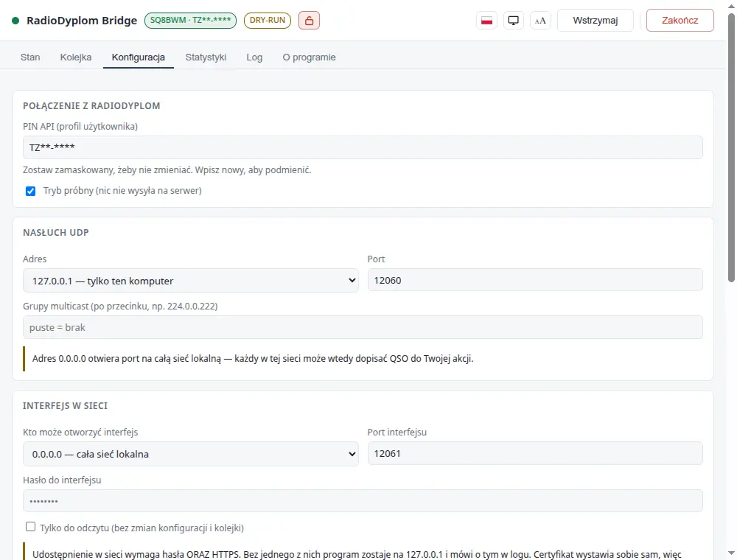737x560 pixels.
Task: Click the Tryb próbny label text
Action: (x=122, y=191)
